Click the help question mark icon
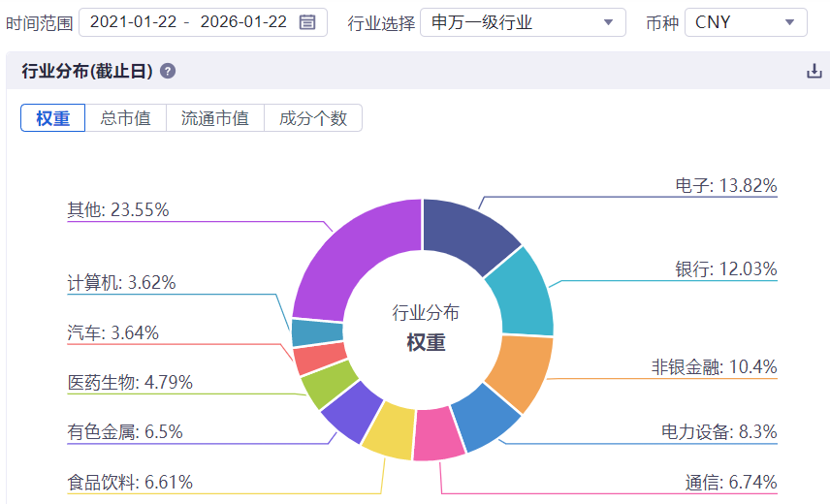Image resolution: width=830 pixels, height=504 pixels. (168, 71)
